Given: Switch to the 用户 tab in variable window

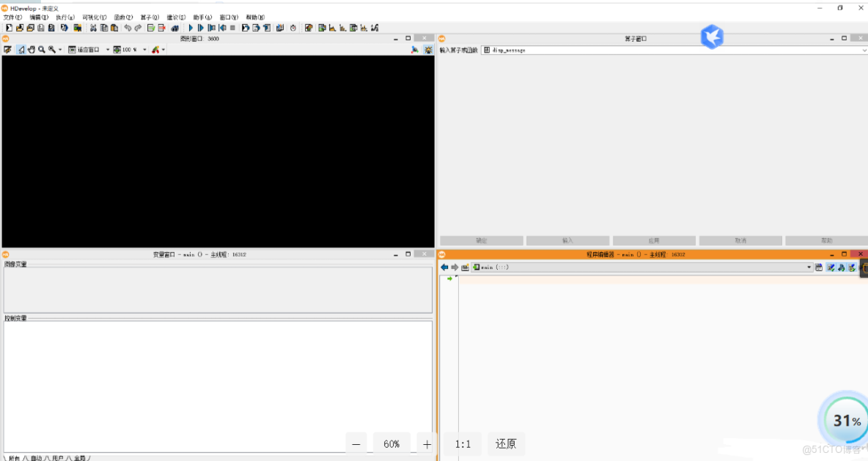Looking at the screenshot, I should click(58, 457).
